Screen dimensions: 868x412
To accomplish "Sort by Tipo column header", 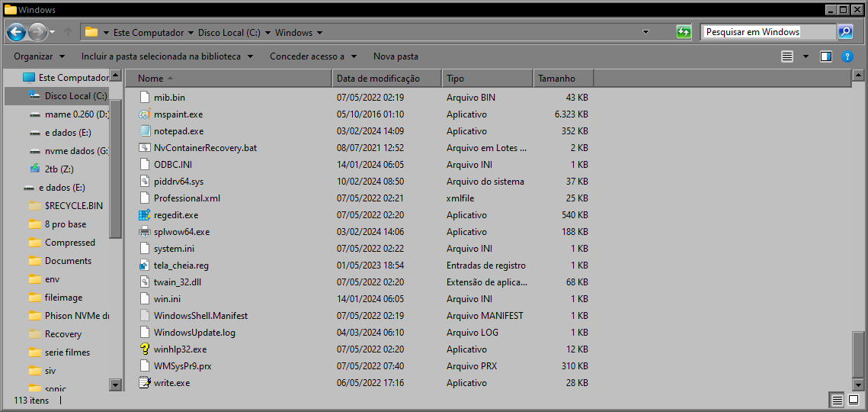I will coord(488,79).
